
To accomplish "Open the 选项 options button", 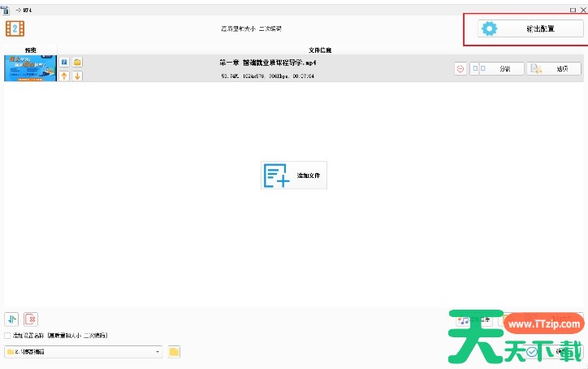I will (x=554, y=69).
